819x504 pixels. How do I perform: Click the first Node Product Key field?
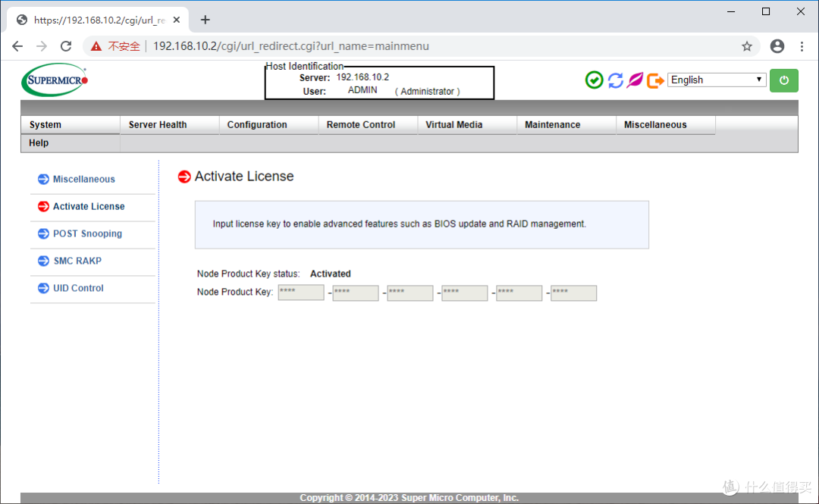[x=301, y=293]
